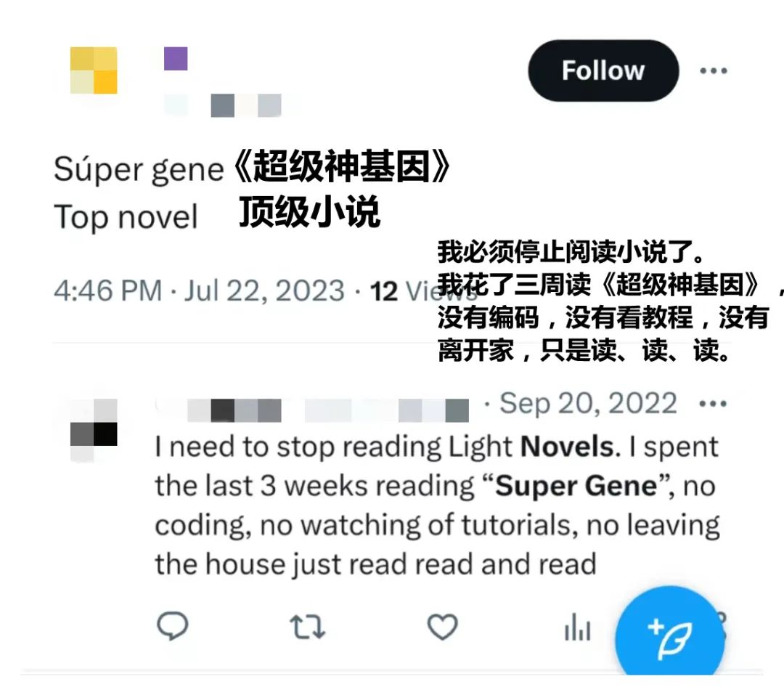Open the three-dot menu next to Sep 20, 2022

[713, 403]
